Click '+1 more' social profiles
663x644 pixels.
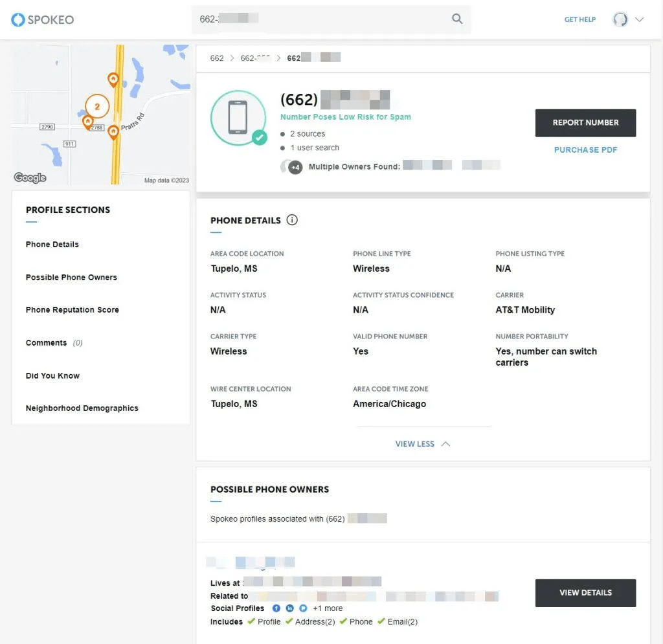[328, 608]
